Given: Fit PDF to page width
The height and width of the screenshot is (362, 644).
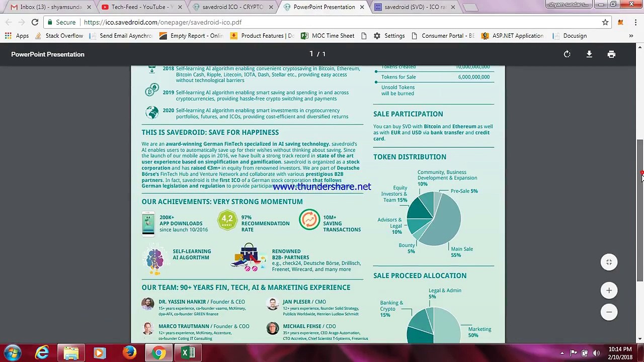Looking at the screenshot, I should 609,262.
